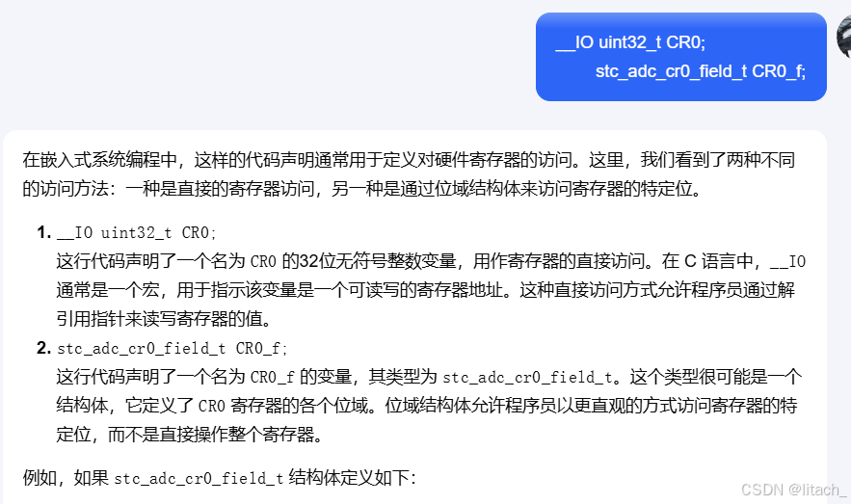Click the numbered list marker '1.'
The image size is (851, 504).
point(44,233)
